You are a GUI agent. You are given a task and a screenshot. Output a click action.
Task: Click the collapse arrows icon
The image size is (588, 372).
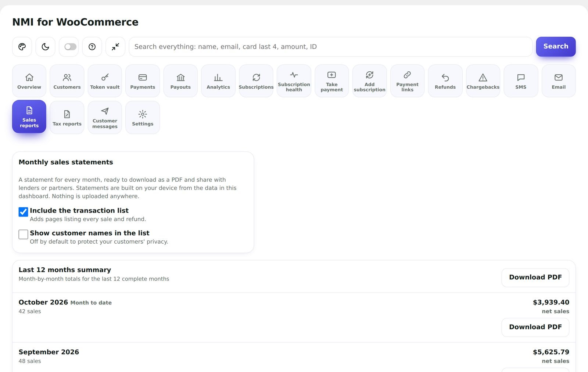pos(115,47)
